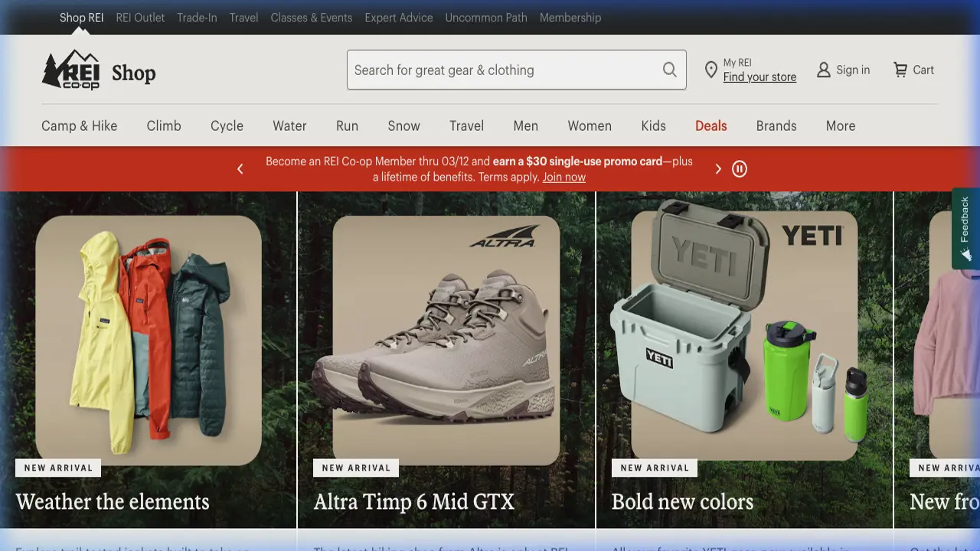Show previous promo banner message
980x551 pixels.
pos(240,169)
